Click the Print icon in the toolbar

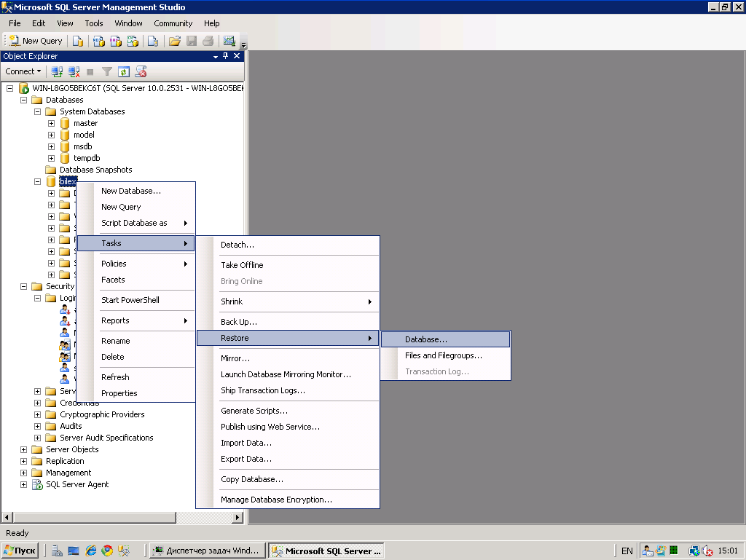click(208, 41)
